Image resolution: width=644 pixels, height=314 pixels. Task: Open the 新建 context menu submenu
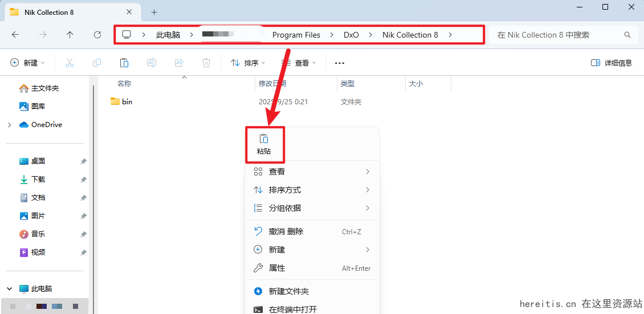(312, 250)
